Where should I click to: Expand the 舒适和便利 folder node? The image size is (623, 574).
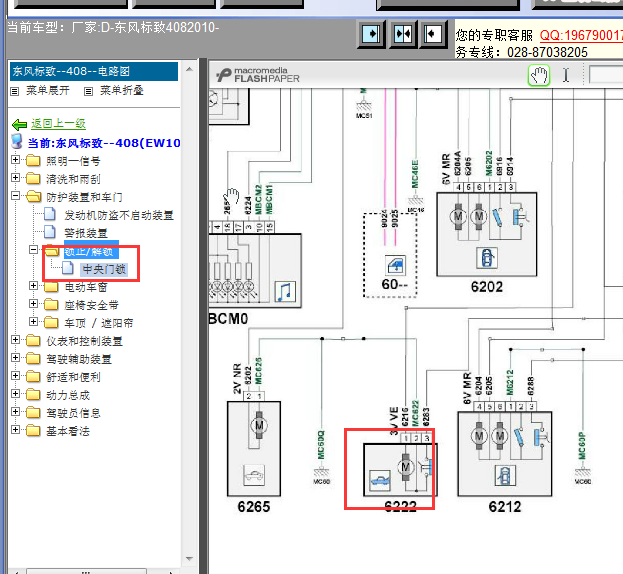point(15,375)
